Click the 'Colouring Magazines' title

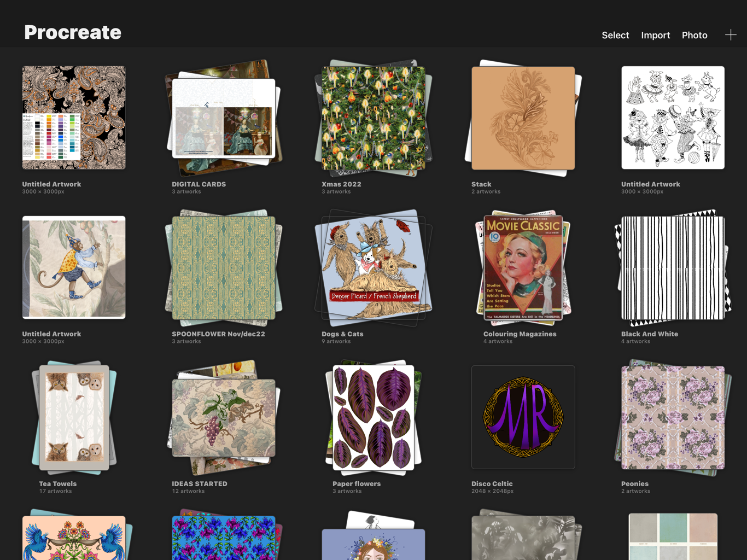tap(520, 334)
